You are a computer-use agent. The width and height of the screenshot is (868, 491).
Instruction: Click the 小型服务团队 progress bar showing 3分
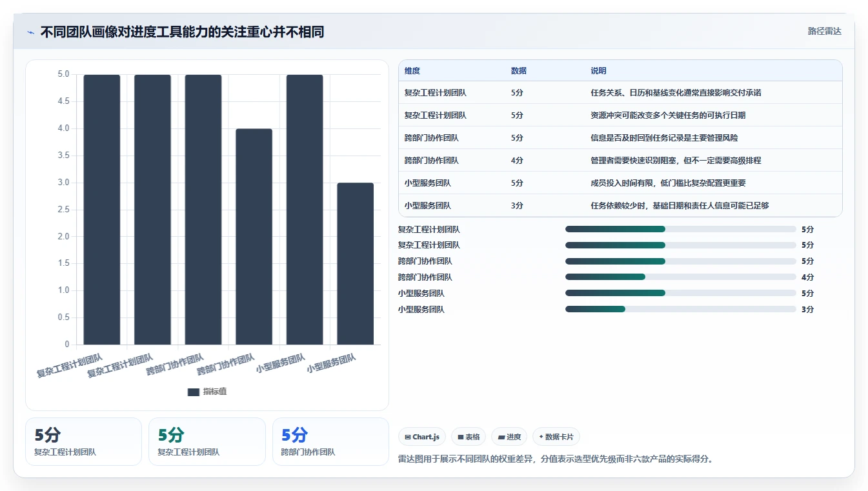point(680,309)
